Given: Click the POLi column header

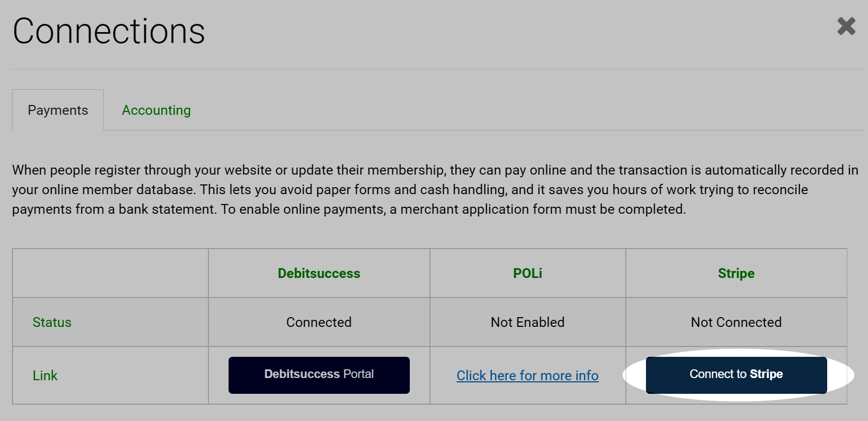Looking at the screenshot, I should click(x=527, y=273).
